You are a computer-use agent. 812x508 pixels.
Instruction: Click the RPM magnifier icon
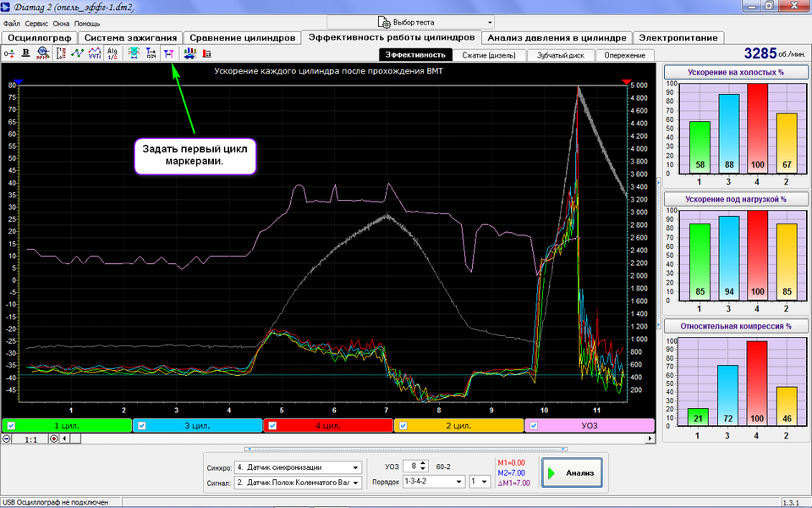point(43,52)
